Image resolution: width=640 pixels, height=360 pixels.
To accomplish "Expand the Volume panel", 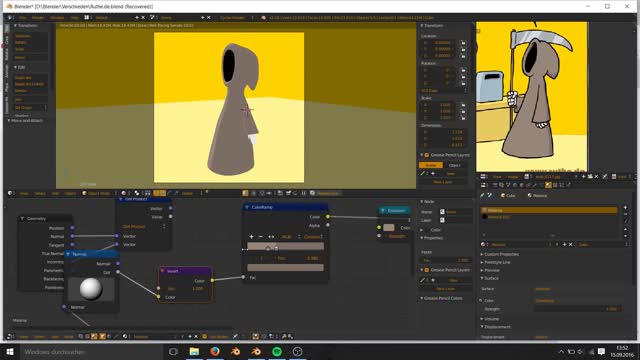I will tap(491, 319).
